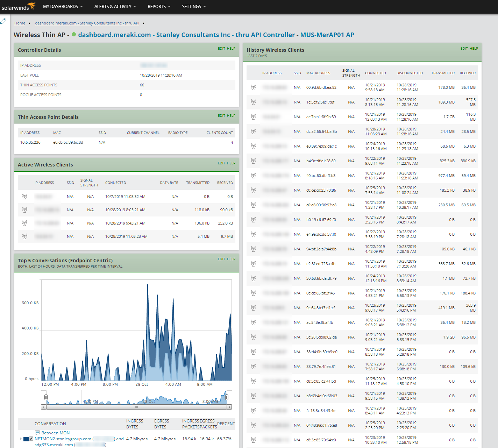Click the left handle of chart range slider
The width and height of the screenshot is (498, 448).
point(46,397)
